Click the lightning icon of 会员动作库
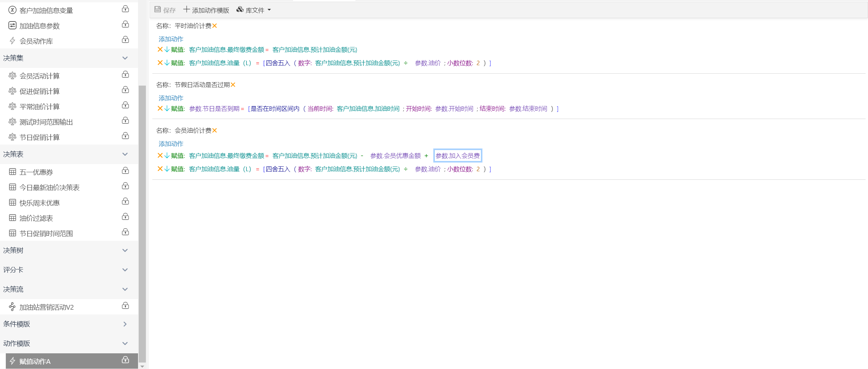The image size is (868, 369). 12,41
